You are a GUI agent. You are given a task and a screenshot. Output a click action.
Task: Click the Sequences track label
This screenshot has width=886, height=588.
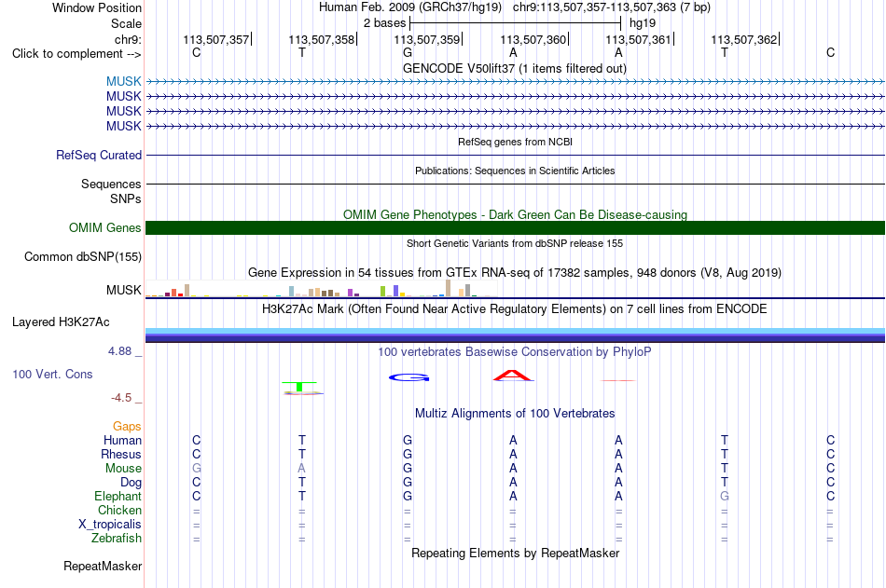coord(111,185)
